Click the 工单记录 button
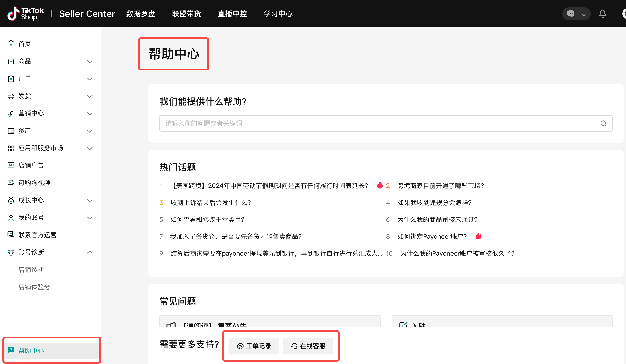The height and width of the screenshot is (364, 626). (x=254, y=346)
